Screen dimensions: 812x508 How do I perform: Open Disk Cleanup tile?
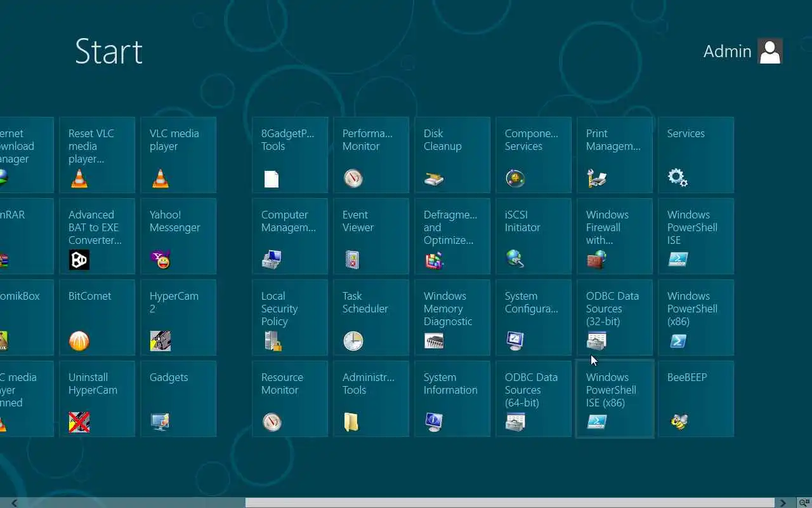click(452, 155)
